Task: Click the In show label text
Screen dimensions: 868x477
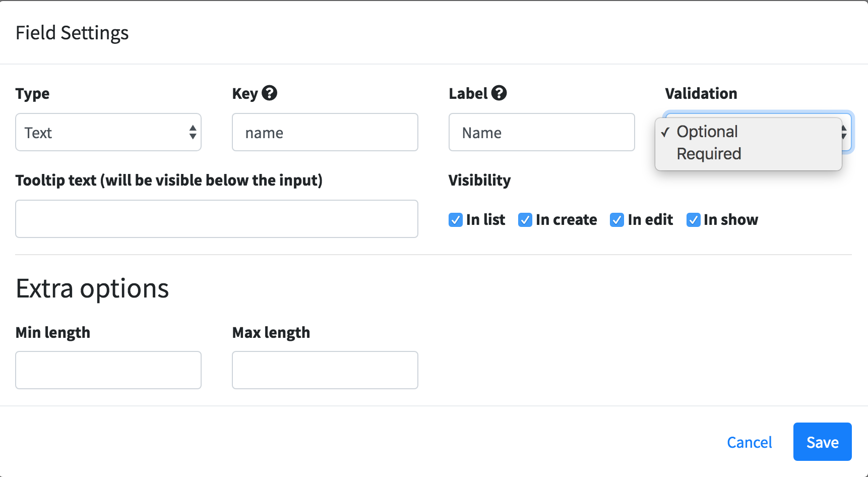Action: pyautogui.click(x=731, y=220)
